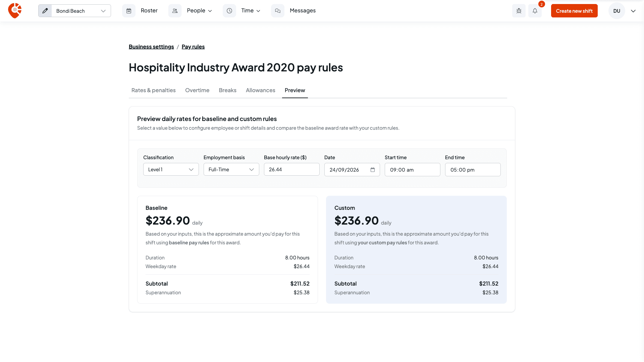
Task: Click the app logo icon
Action: pos(15,11)
